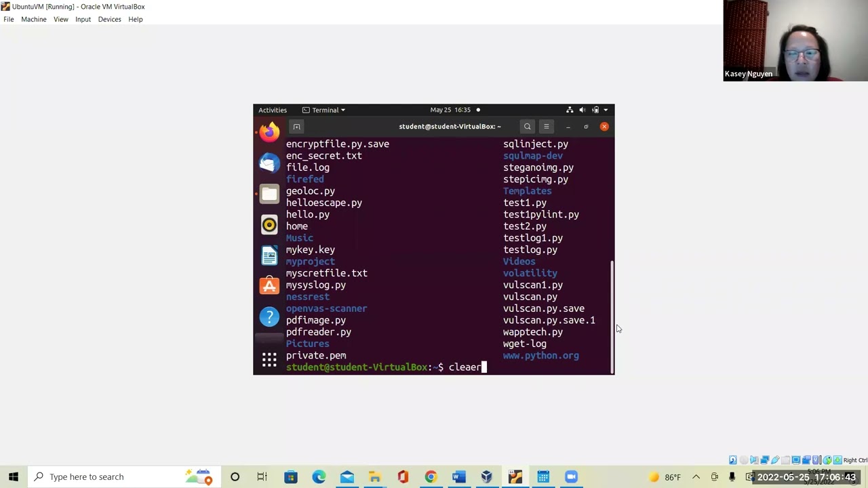Open Task View on the taskbar
The image size is (868, 488).
[x=262, y=476]
